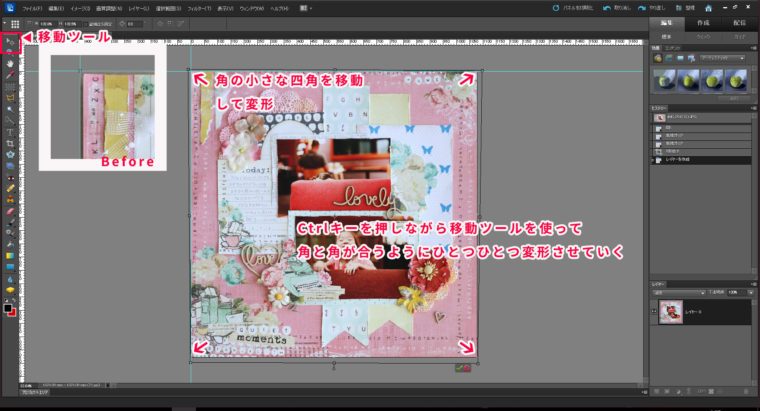Switch to the Share (配信) tab
This screenshot has width=760, height=411.
[740, 22]
